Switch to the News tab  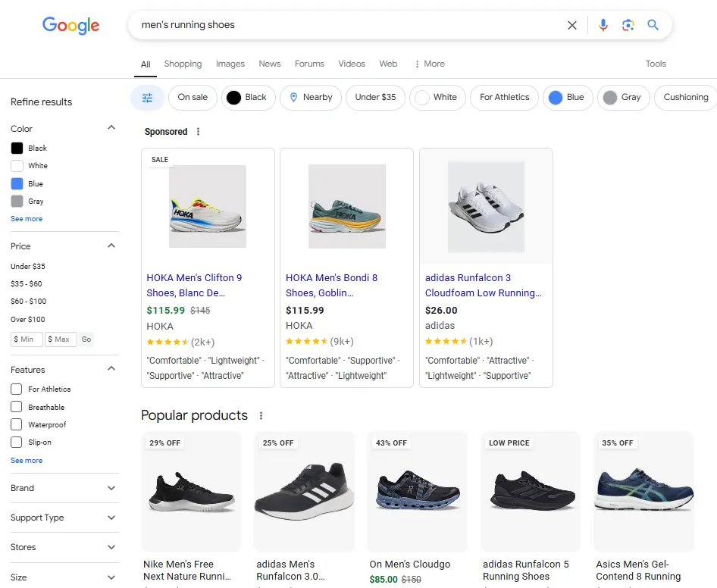pyautogui.click(x=270, y=64)
